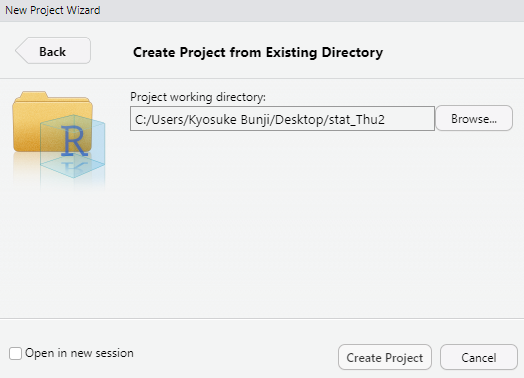Image resolution: width=524 pixels, height=378 pixels.
Task: Click the Create Project button
Action: 385,357
